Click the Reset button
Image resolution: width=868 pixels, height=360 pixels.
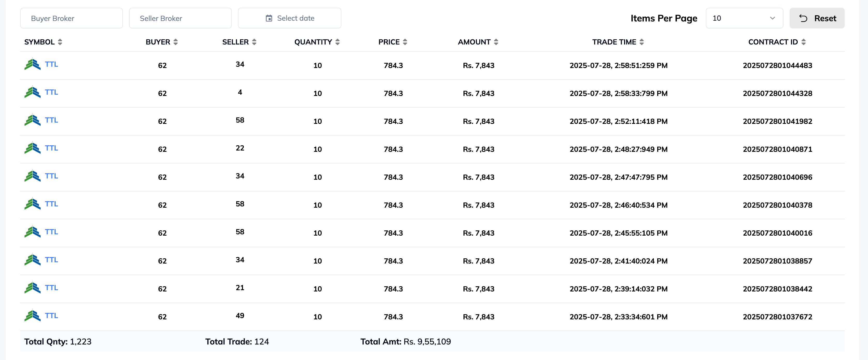pyautogui.click(x=817, y=18)
